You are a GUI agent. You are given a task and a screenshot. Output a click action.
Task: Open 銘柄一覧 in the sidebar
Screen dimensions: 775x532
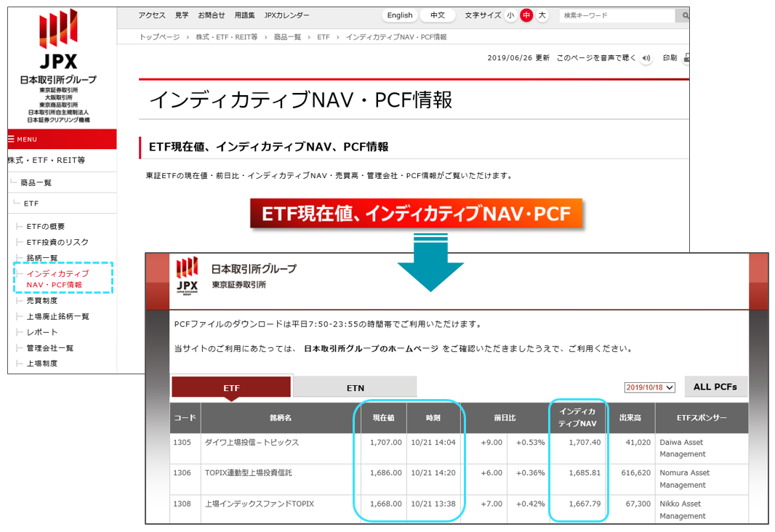click(x=42, y=258)
